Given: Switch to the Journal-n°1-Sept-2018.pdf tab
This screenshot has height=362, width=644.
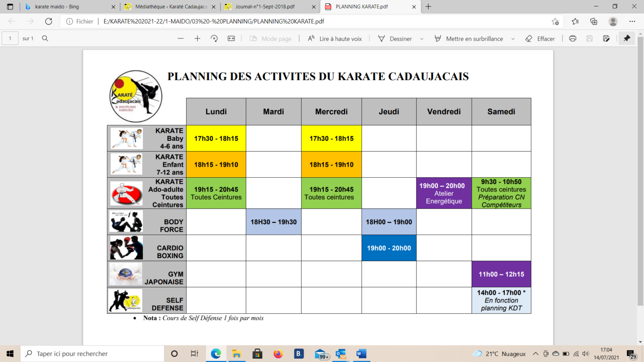Looking at the screenshot, I should (x=270, y=7).
